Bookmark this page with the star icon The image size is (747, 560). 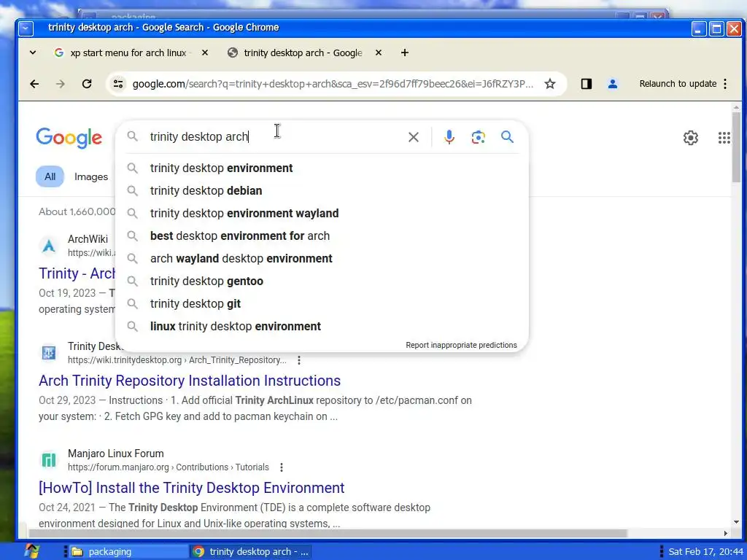tap(550, 85)
